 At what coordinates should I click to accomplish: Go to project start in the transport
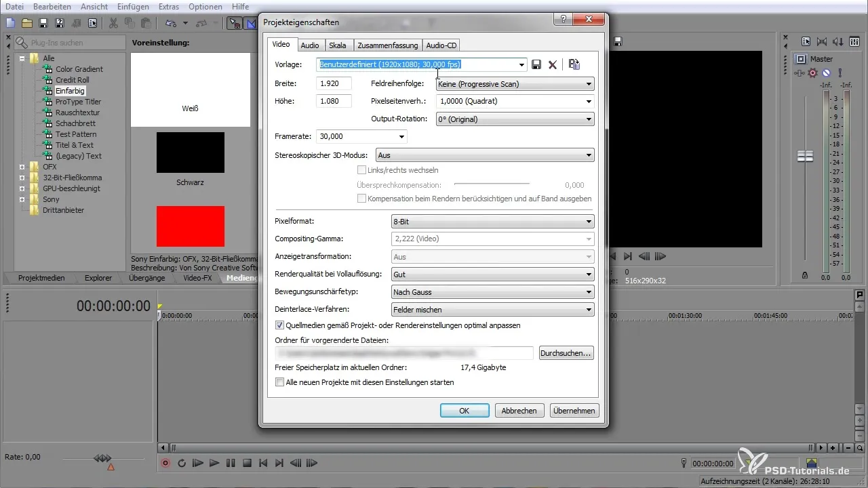click(x=263, y=464)
